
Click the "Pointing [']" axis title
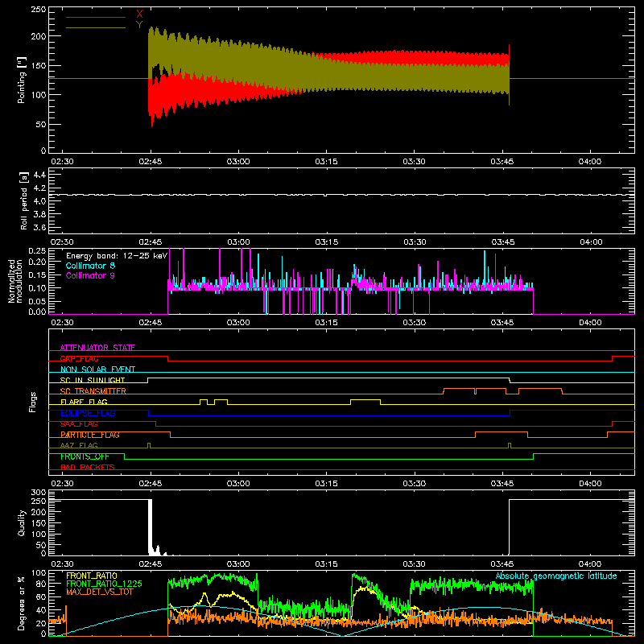[22, 80]
